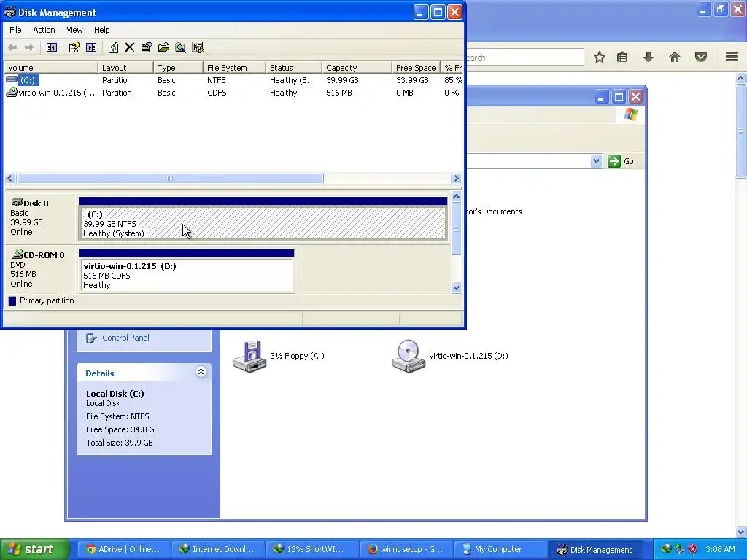Select the 3½ Floppy (A:) icon in My Computer
Screen dimensions: 747x560
pyautogui.click(x=249, y=356)
